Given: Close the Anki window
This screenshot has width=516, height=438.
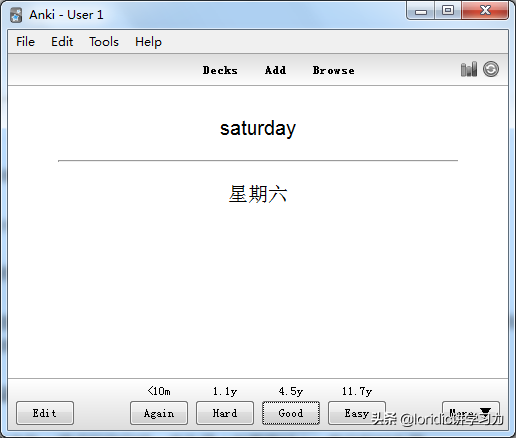Looking at the screenshot, I should click(485, 11).
